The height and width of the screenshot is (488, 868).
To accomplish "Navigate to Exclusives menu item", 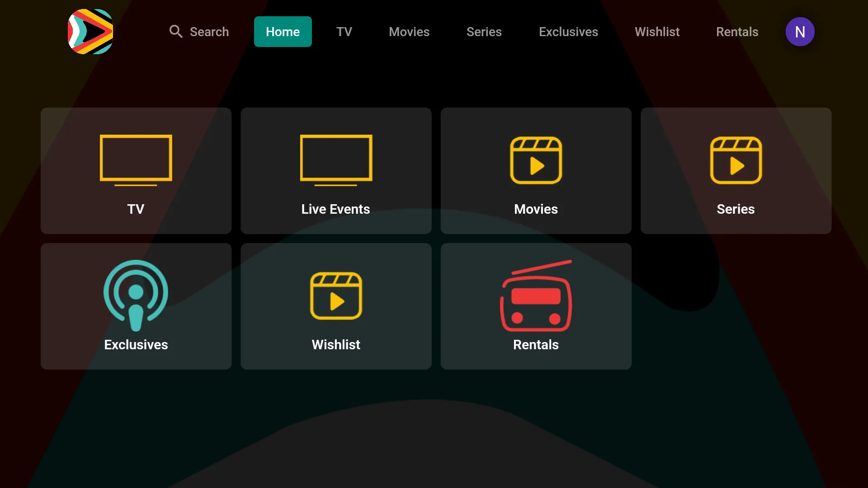I will [568, 32].
